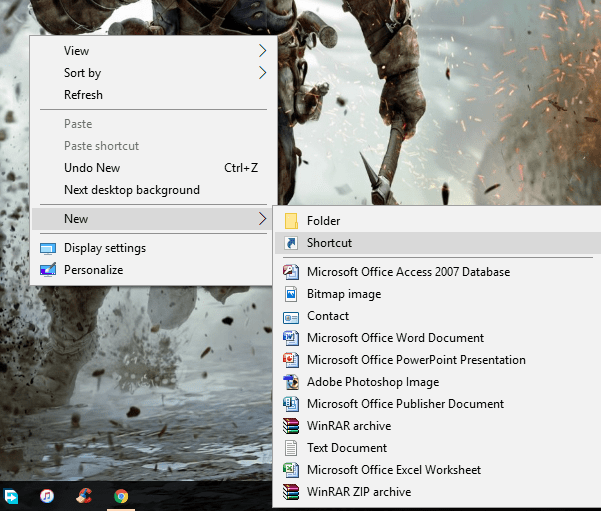Create Microsoft Office Access 2007 Database
This screenshot has width=601, height=511.
[438, 272]
